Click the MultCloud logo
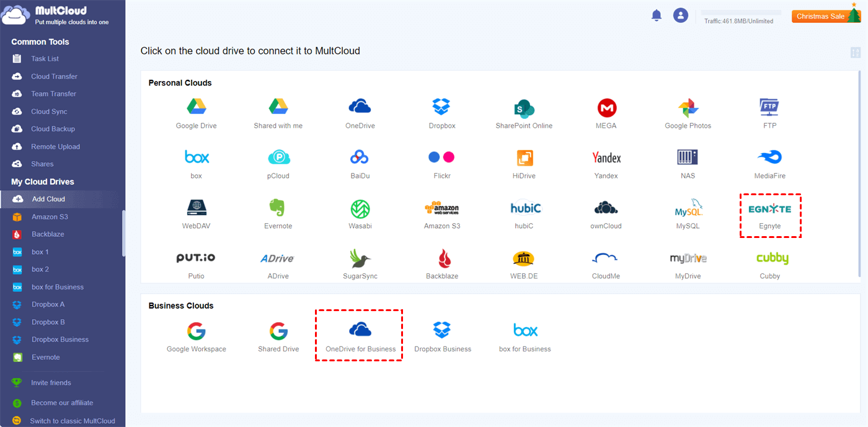This screenshot has height=427, width=868. pos(55,15)
